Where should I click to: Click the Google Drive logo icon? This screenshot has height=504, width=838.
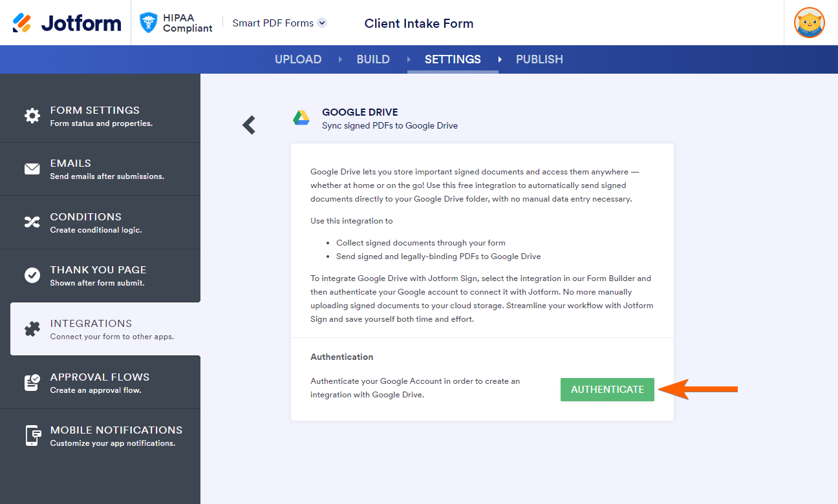301,118
